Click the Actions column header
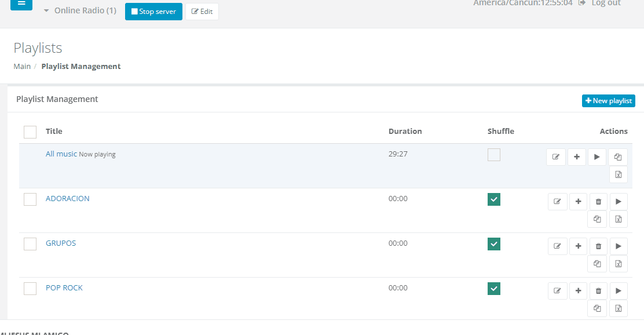This screenshot has width=644, height=335. tap(614, 131)
